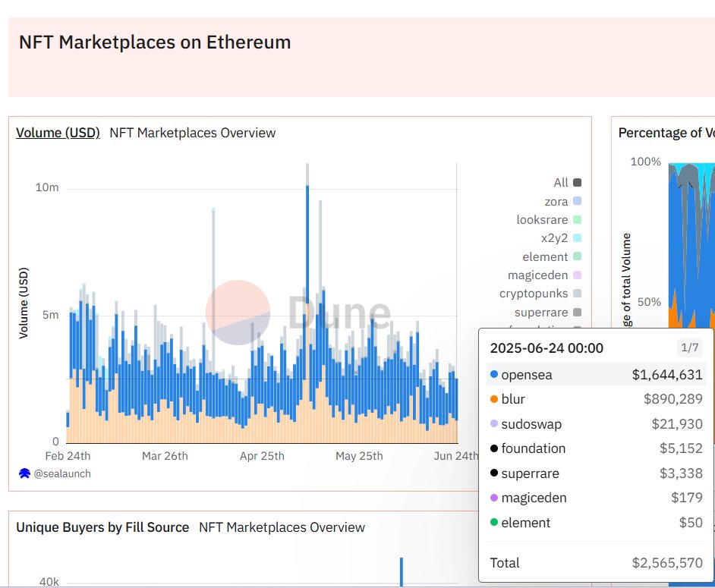Click the zora legend color swatch

click(578, 201)
